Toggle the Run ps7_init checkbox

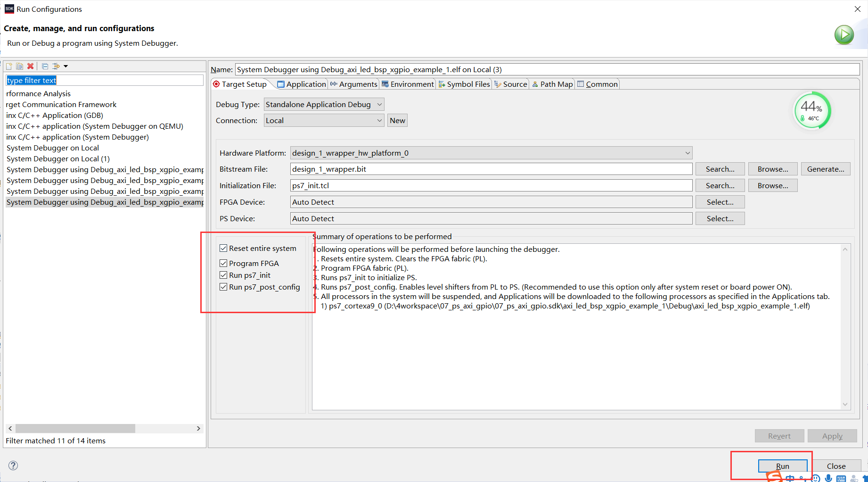click(223, 275)
